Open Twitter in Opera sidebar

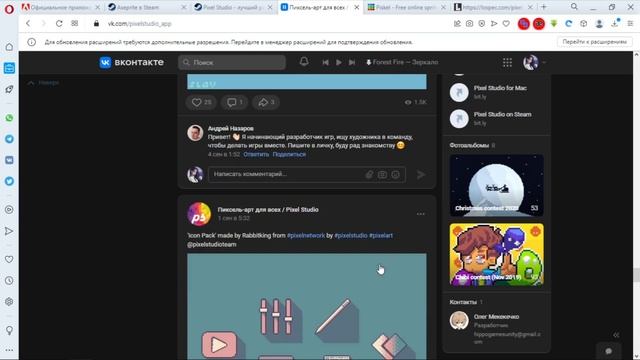coord(9,181)
